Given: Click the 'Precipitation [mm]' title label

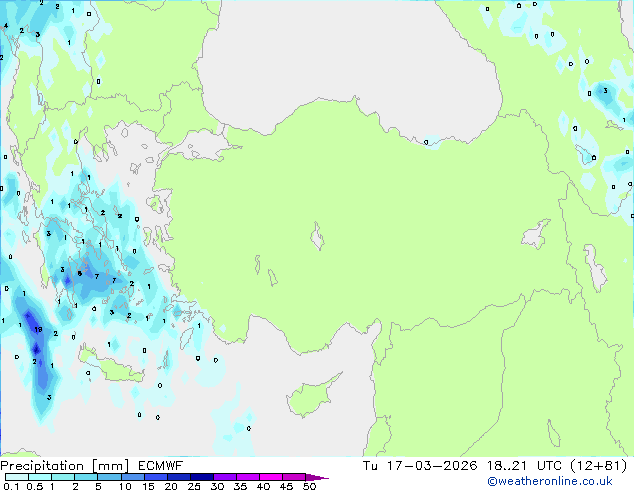Looking at the screenshot, I should (65, 466).
